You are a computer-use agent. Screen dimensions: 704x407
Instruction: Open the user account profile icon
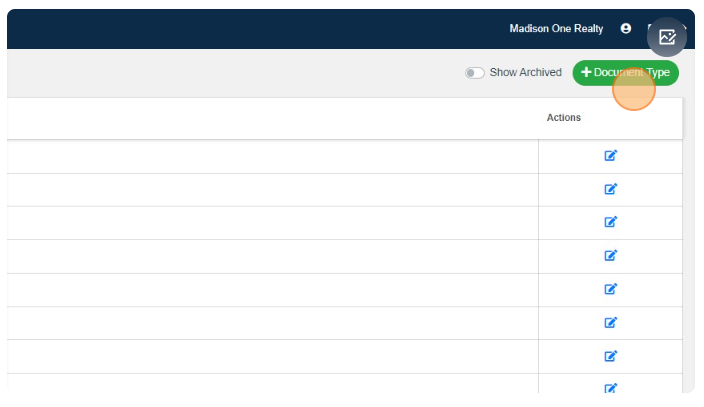625,29
